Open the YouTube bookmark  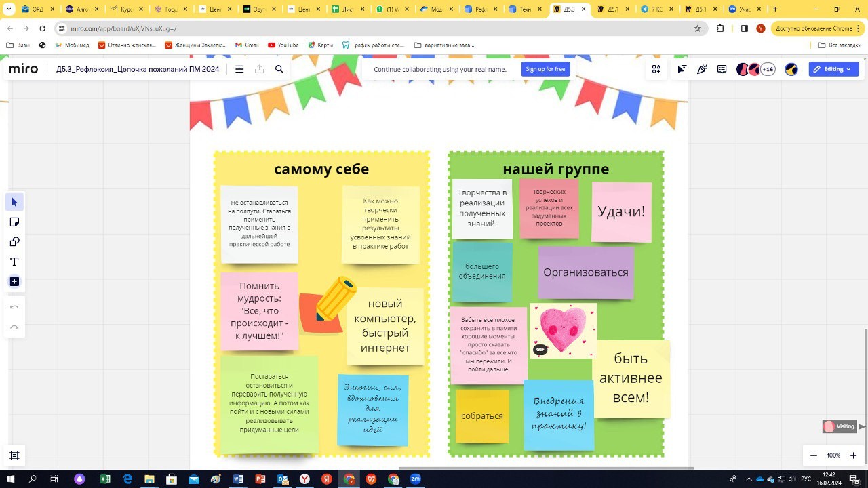pyautogui.click(x=283, y=45)
